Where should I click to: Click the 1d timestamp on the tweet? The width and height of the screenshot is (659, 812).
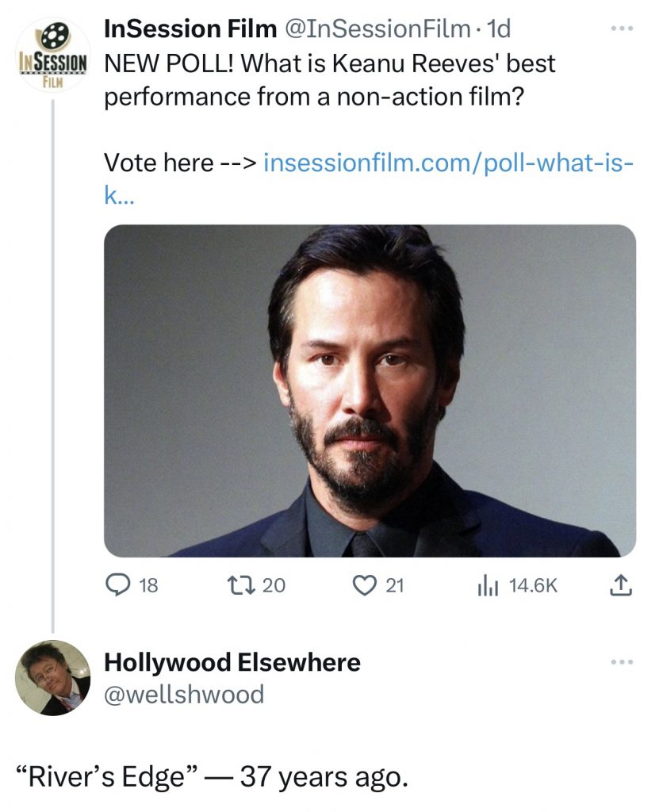pos(499,29)
